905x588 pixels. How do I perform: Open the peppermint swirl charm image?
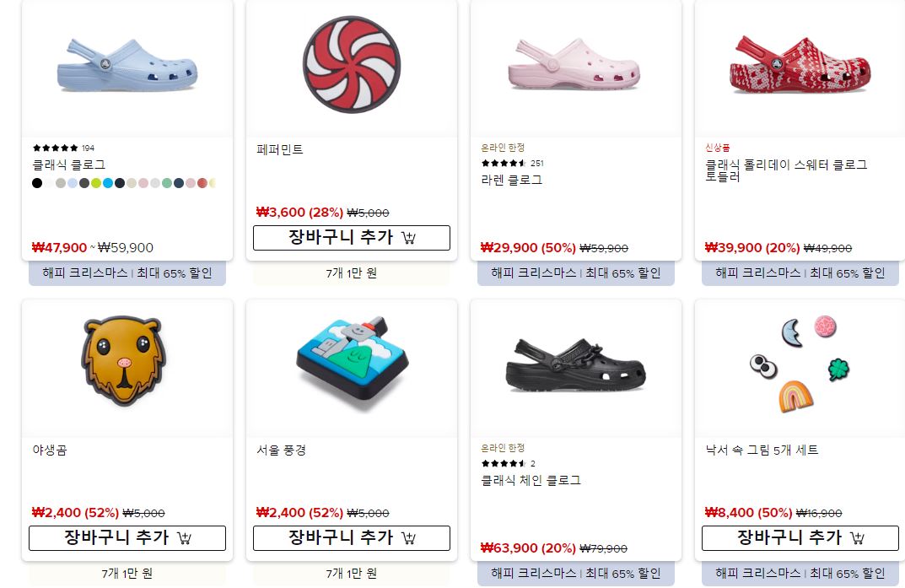click(352, 65)
